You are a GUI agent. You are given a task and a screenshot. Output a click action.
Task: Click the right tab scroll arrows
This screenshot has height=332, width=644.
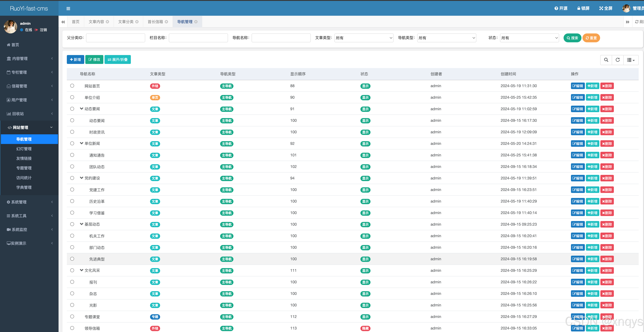[627, 22]
